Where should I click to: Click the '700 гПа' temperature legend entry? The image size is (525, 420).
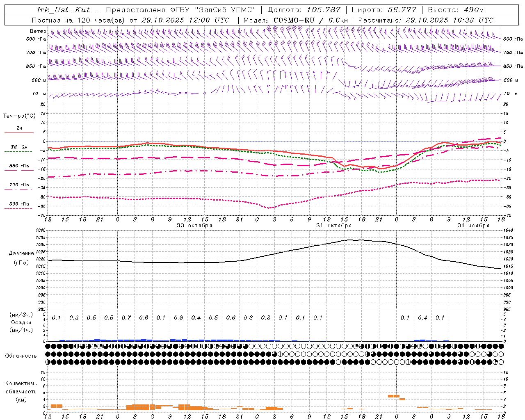click(x=19, y=185)
